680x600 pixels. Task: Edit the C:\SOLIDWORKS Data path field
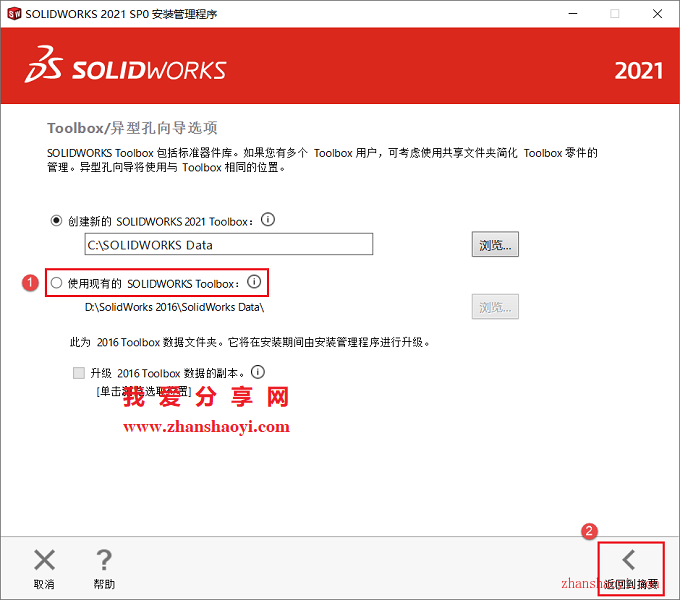229,245
